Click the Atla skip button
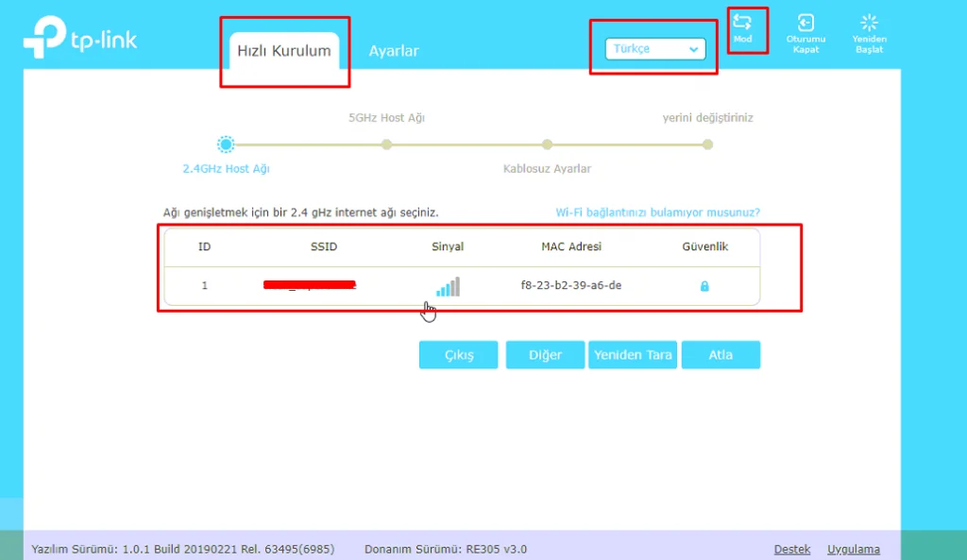The height and width of the screenshot is (560, 967). (721, 355)
